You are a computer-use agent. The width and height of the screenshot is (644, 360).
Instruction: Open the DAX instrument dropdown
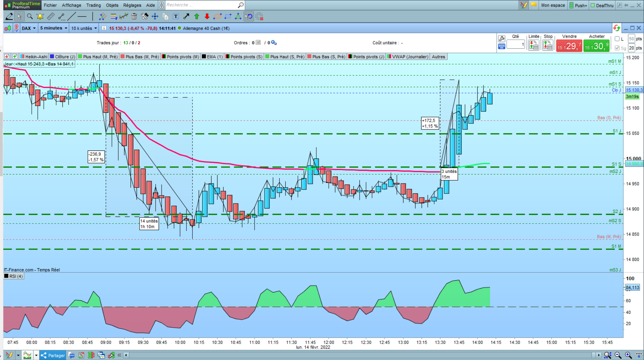(29, 28)
